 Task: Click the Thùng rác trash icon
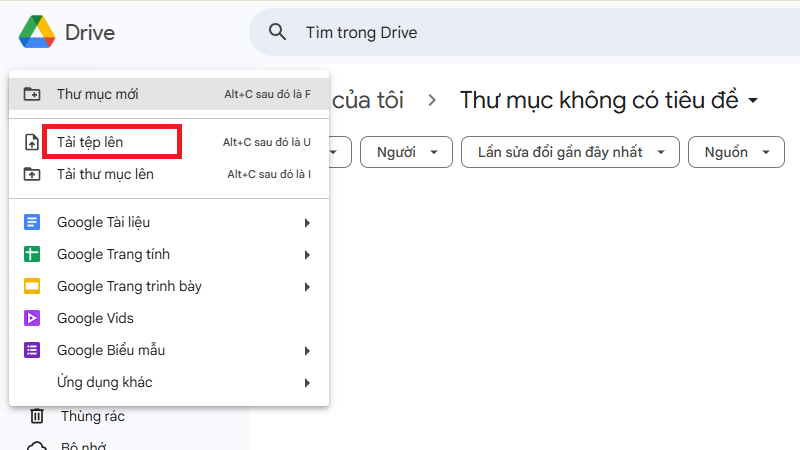pyautogui.click(x=36, y=416)
